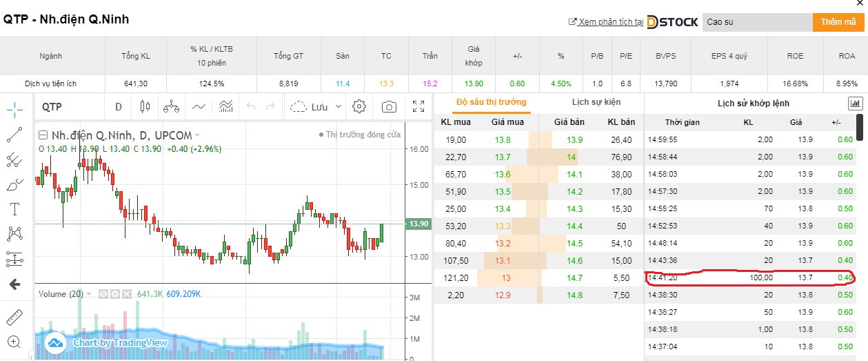Viewport: 868px width, 361px height.
Task: Select the trend line drawing tool
Action: pyautogui.click(x=14, y=135)
